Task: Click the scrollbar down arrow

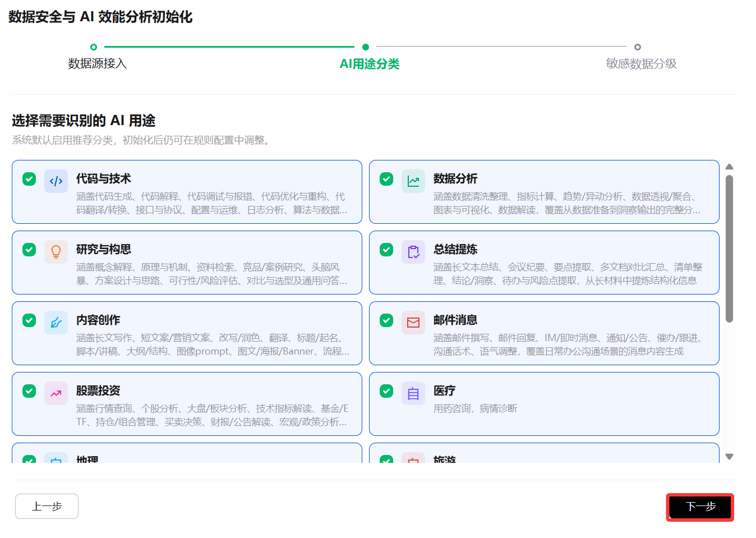Action: click(729, 457)
